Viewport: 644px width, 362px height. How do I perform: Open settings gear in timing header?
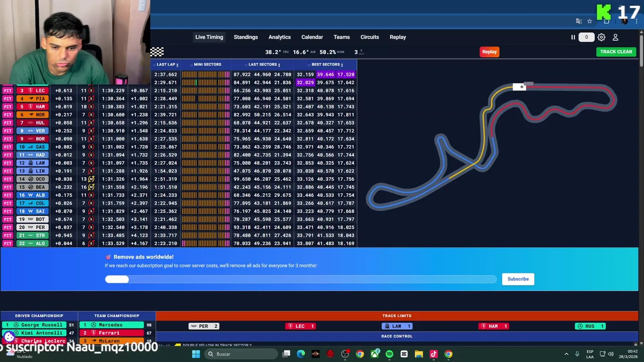[x=601, y=37]
